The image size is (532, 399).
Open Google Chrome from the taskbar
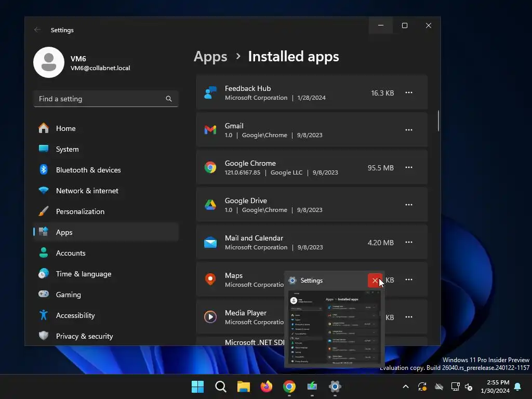point(289,387)
